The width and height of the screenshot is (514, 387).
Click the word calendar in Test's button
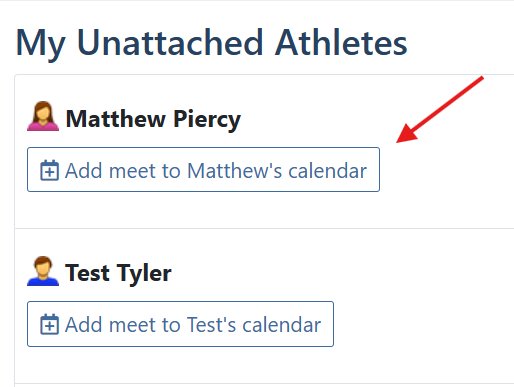282,325
